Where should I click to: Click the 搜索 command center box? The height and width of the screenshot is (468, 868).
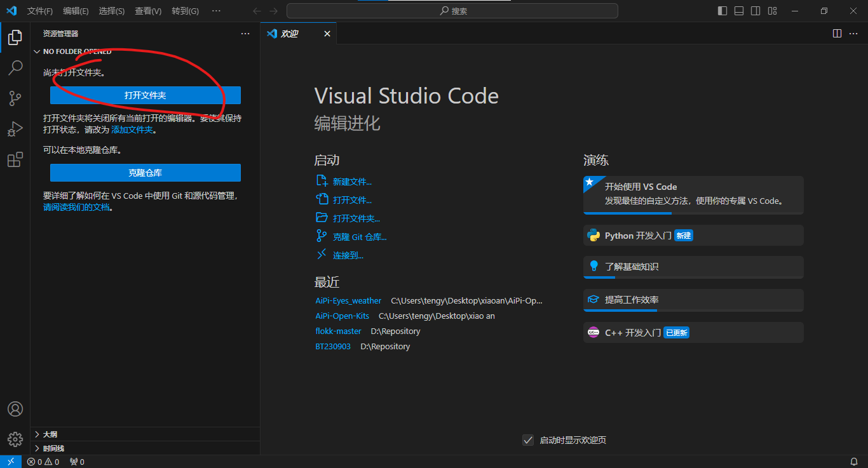click(x=452, y=11)
